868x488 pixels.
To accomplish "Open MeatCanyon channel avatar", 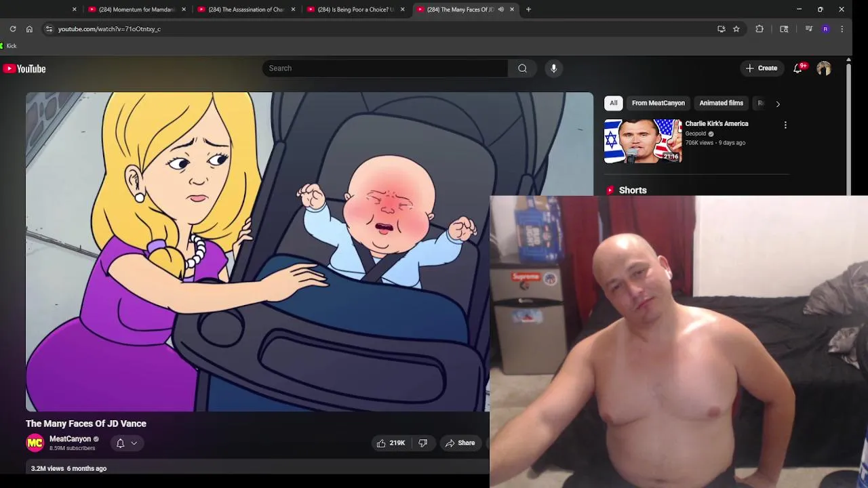I will [x=35, y=443].
